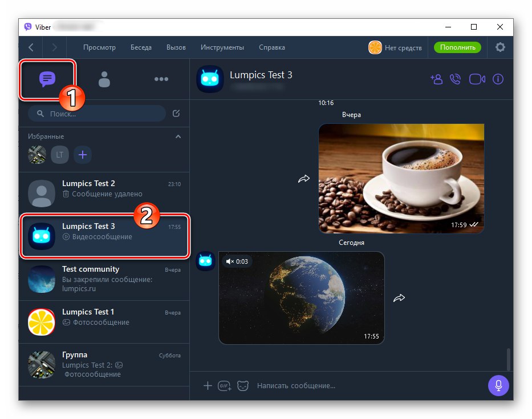This screenshot has width=532, height=419.
Task: Click in the Поиск search field
Action: [97, 114]
